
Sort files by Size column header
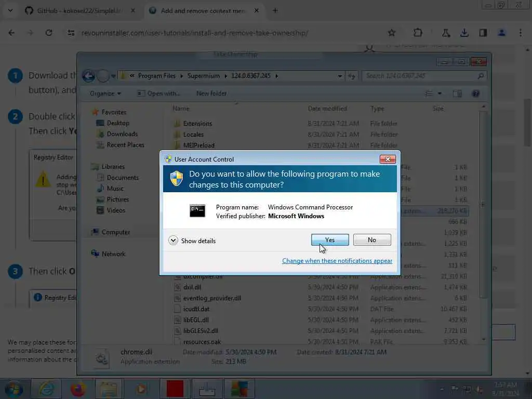[x=437, y=109]
